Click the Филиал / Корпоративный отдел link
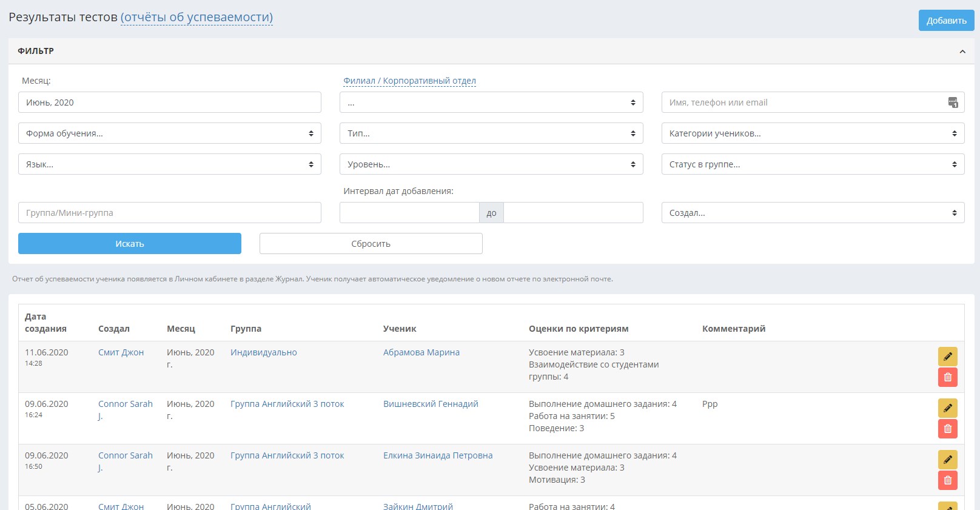Screen dimensions: 980x510 pyautogui.click(x=409, y=81)
